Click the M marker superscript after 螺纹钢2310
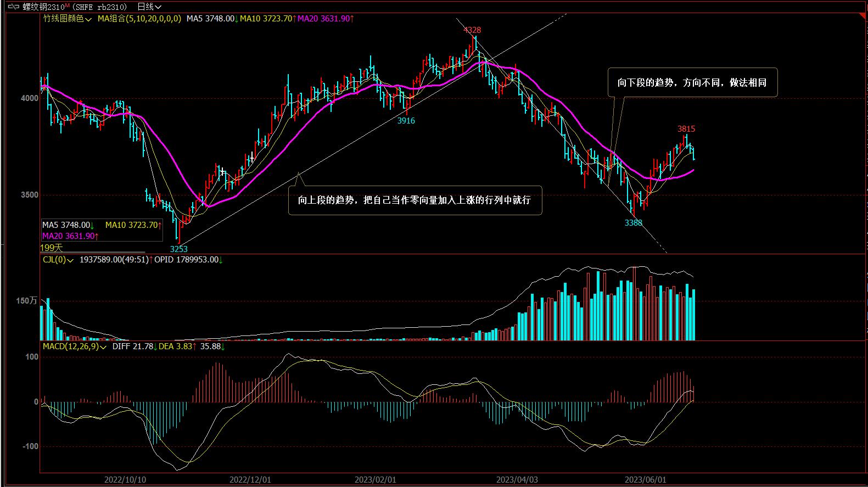 [x=67, y=5]
